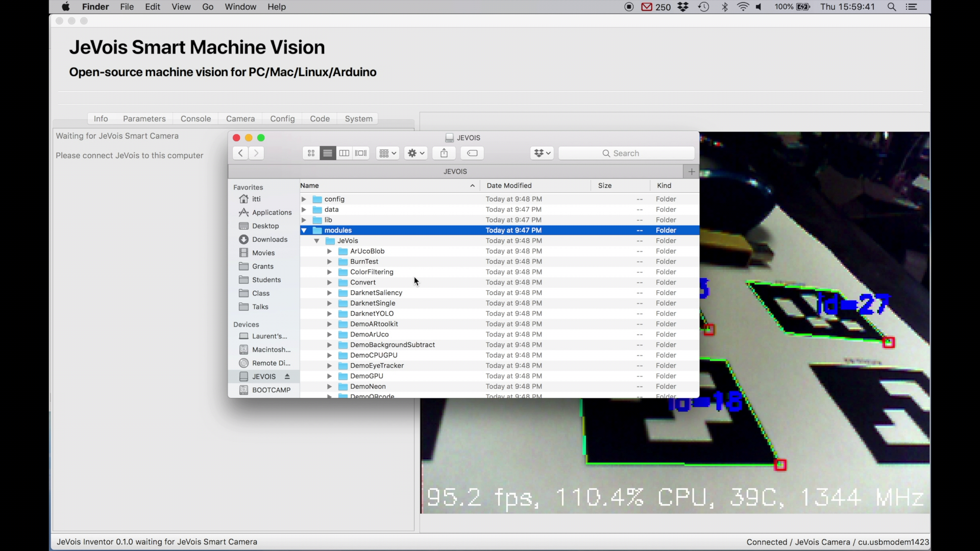Switch Finder to cover flow view
Screen dimensions: 980x551
pyautogui.click(x=361, y=153)
